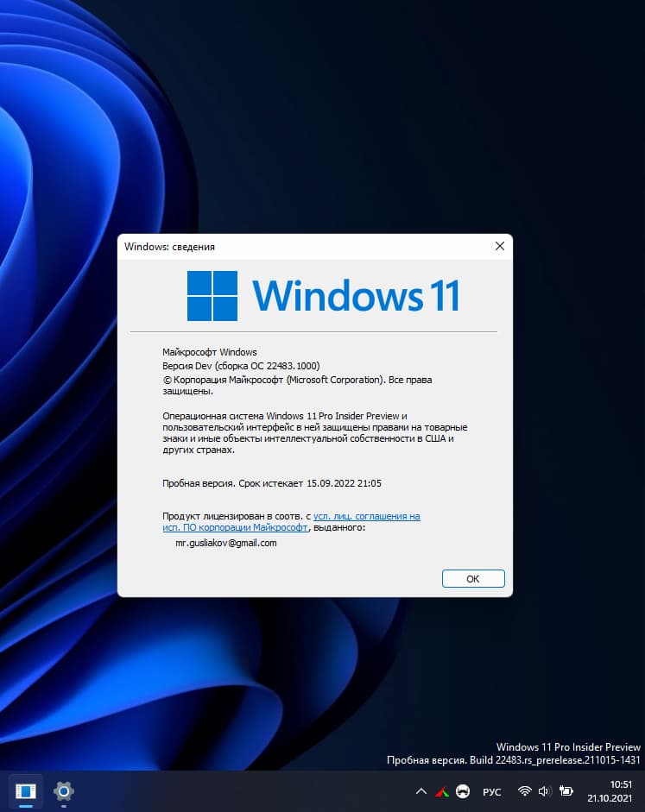645x812 pixels.
Task: Open Settings gear icon in taskbar
Action: pyautogui.click(x=64, y=791)
